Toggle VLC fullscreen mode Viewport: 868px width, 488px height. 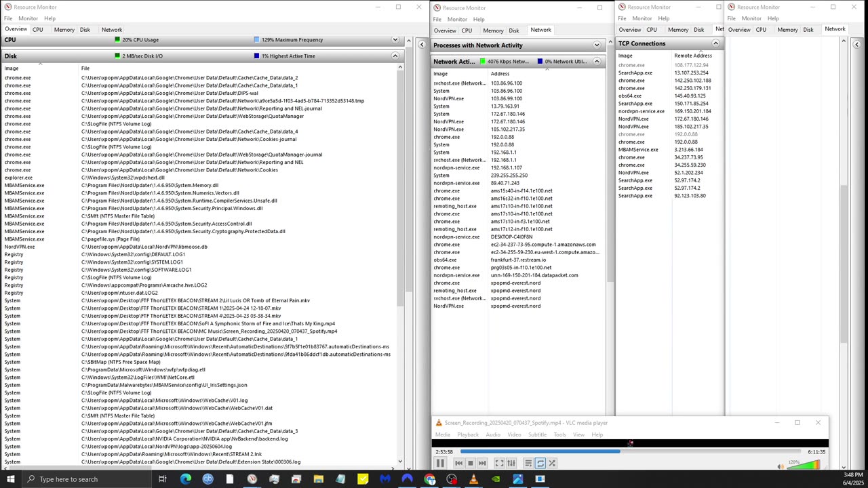pos(499,464)
